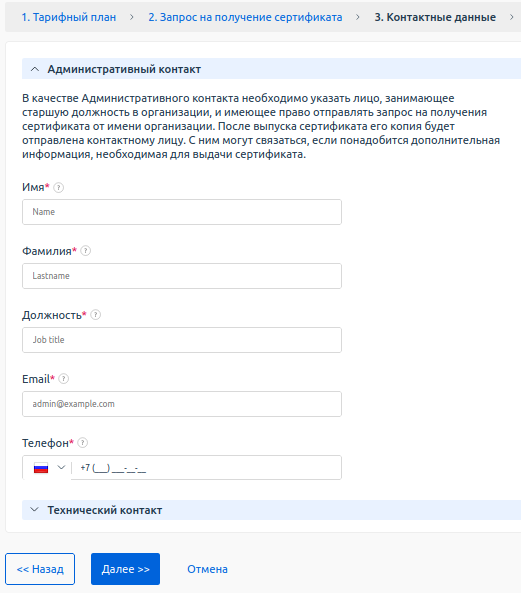Viewport: 521px width, 593px height.
Task: Collapse the Административный контакт section
Action: [35, 69]
